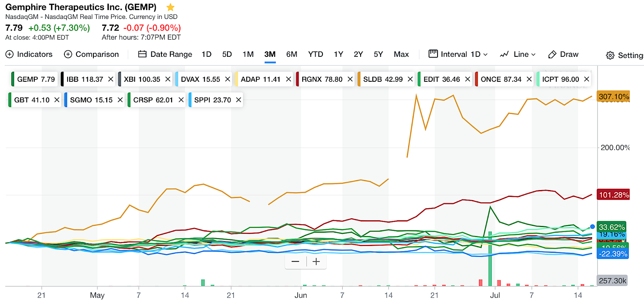Select the YTD range tab
Screen dimensions: 644x302
point(316,54)
